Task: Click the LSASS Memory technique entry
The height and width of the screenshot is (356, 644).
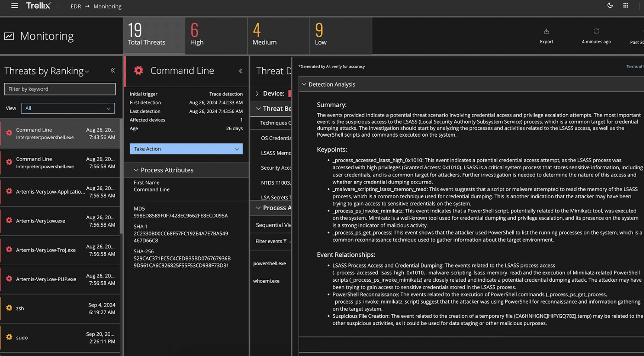Action: [x=276, y=153]
